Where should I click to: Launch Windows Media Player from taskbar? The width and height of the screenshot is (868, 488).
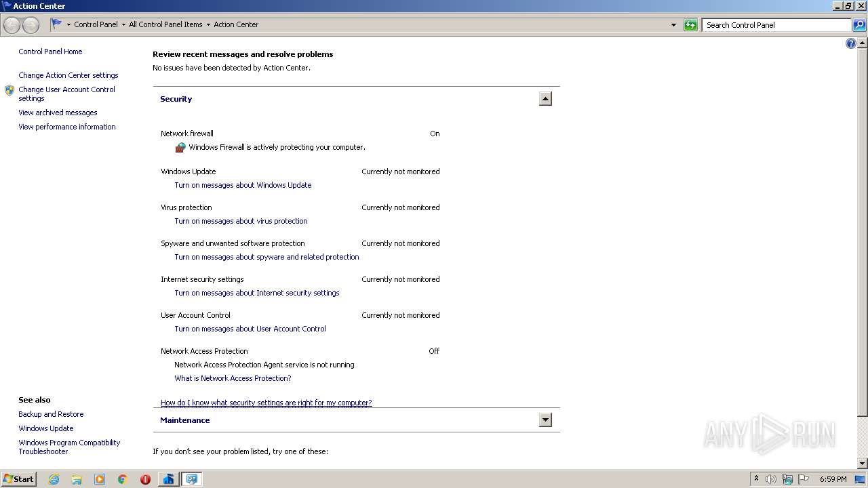[x=100, y=479]
